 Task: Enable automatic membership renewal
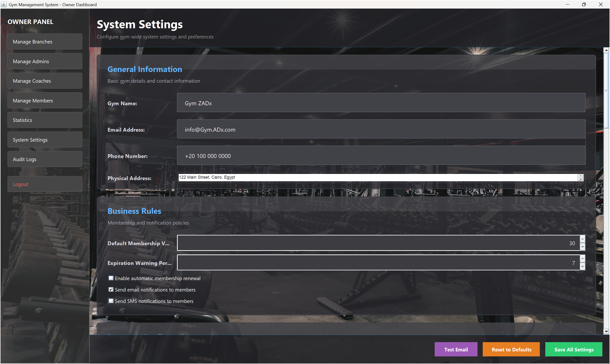point(111,278)
